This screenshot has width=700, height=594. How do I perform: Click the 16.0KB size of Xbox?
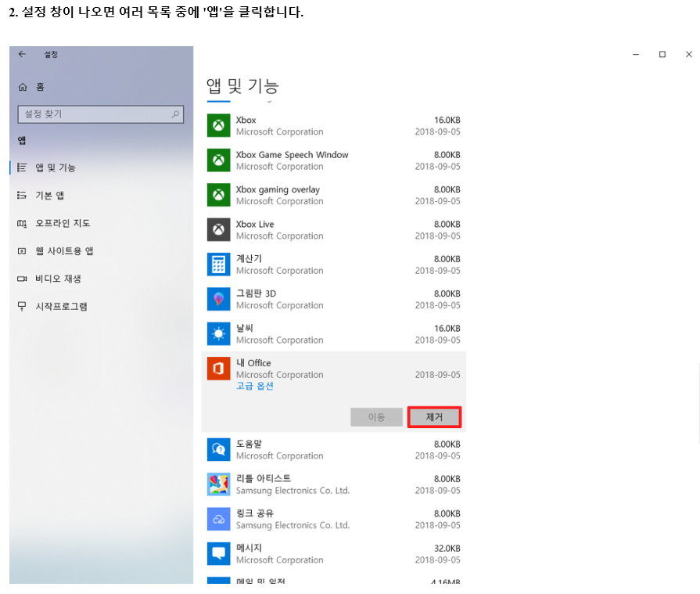tap(447, 121)
